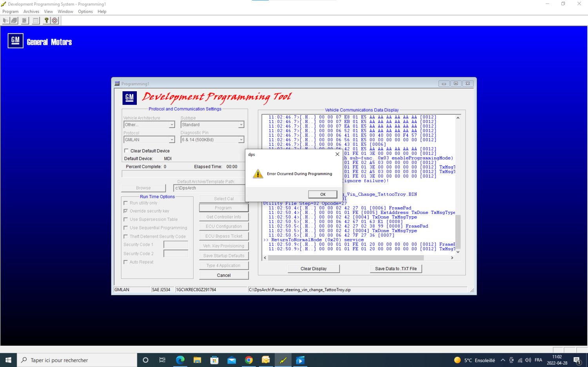Open Microsoft Store from the taskbar

[214, 360]
